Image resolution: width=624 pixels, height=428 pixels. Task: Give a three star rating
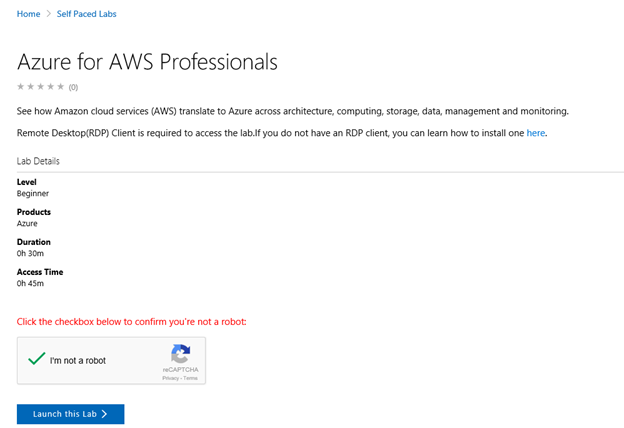(41, 86)
